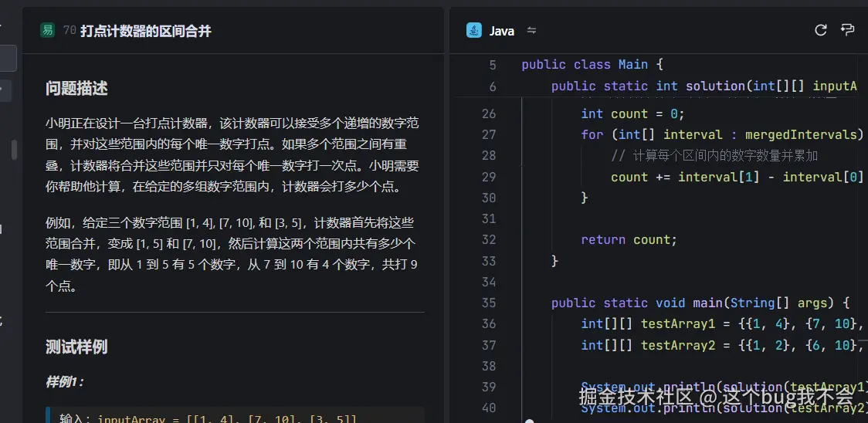This screenshot has height=423, width=868.
Task: Click the green 易 difficulty badge
Action: [x=48, y=30]
